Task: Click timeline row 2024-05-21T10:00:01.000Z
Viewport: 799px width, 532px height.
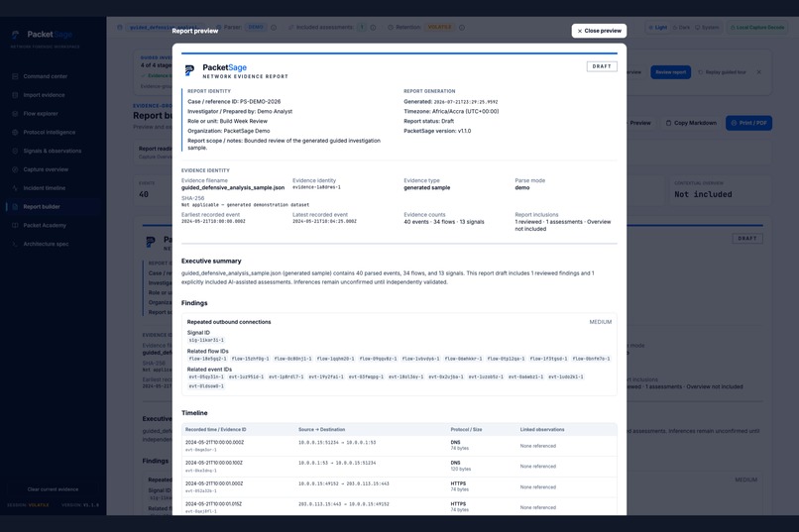Action: [399, 486]
